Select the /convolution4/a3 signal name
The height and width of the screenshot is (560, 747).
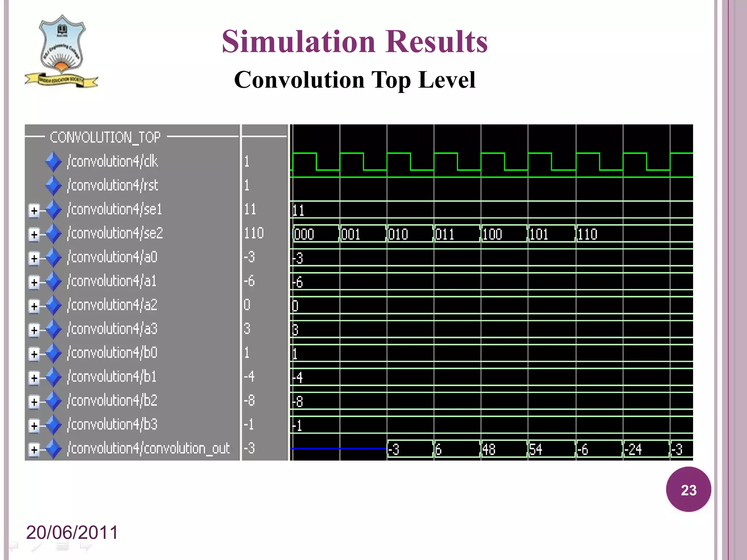[112, 329]
